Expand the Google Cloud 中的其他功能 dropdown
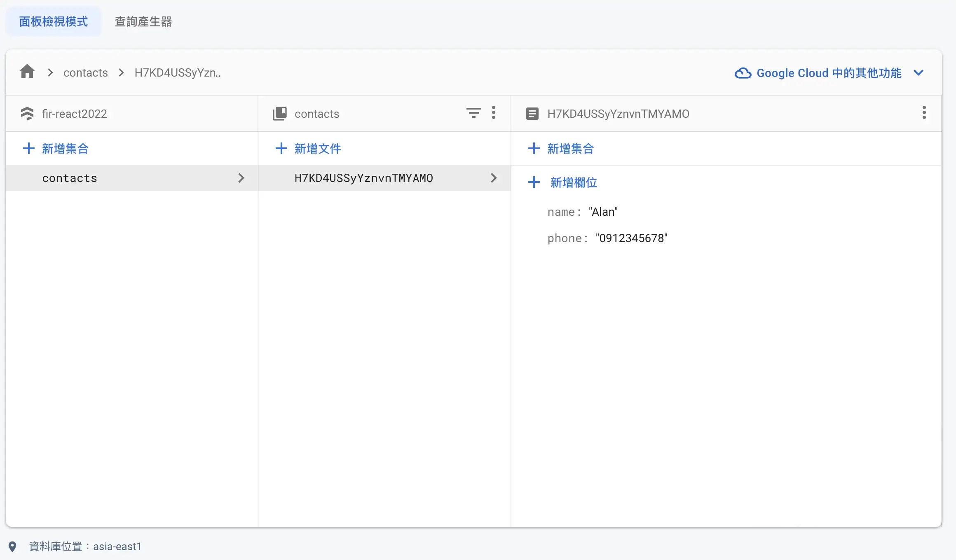This screenshot has width=956, height=560. click(919, 73)
